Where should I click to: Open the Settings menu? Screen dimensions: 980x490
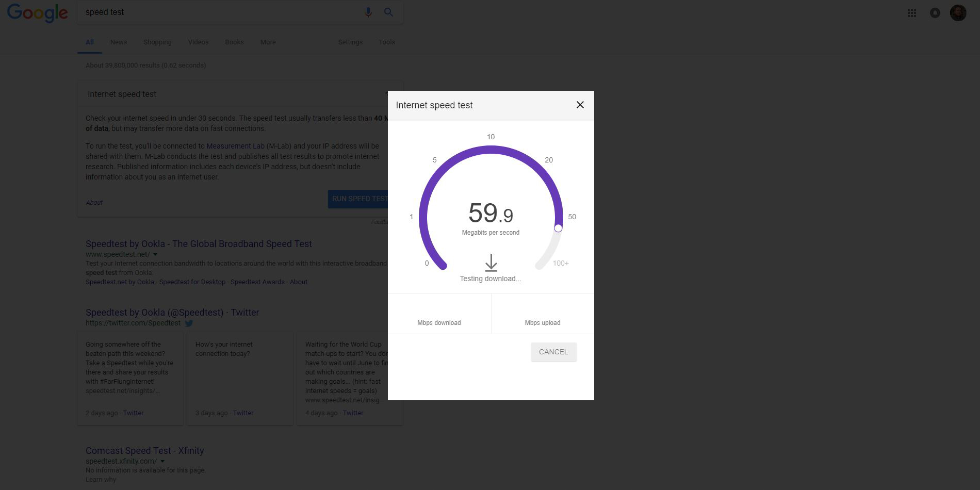pos(350,42)
